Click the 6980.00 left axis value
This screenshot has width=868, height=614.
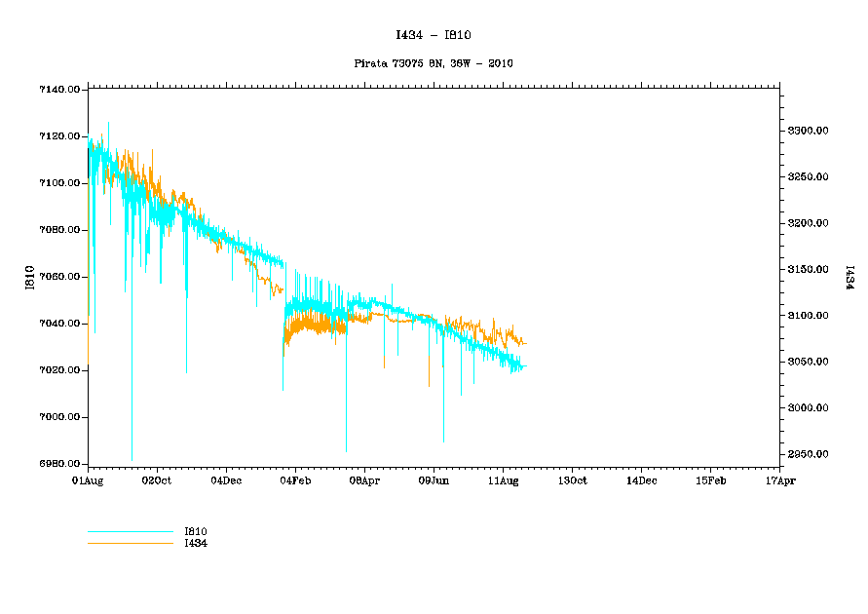click(58, 464)
